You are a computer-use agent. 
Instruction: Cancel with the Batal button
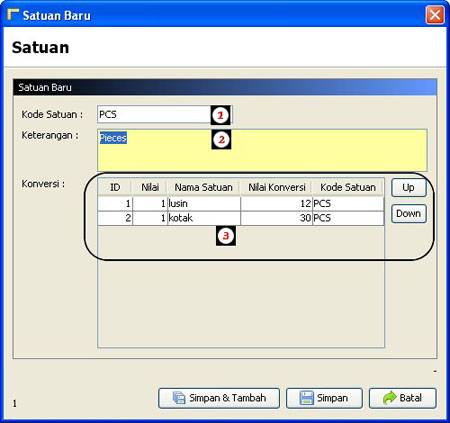point(403,398)
